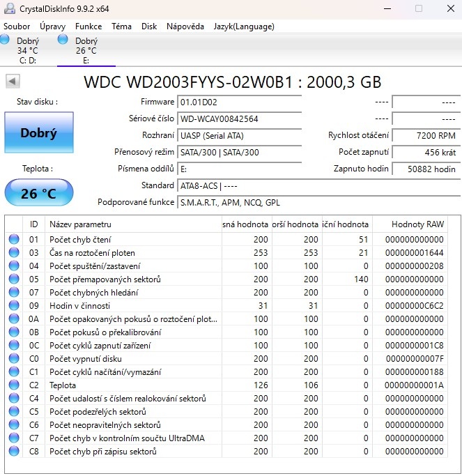
Task: Click status orb of attribute 04 row
Action: [x=14, y=266]
